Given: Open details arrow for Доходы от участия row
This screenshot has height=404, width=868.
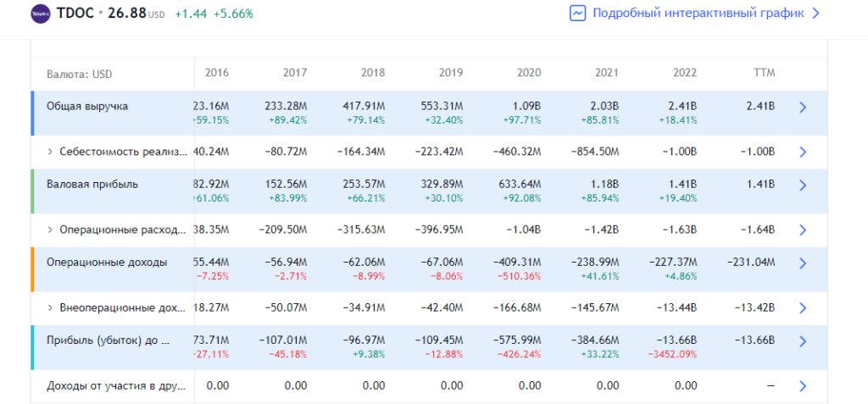Looking at the screenshot, I should click(803, 386).
